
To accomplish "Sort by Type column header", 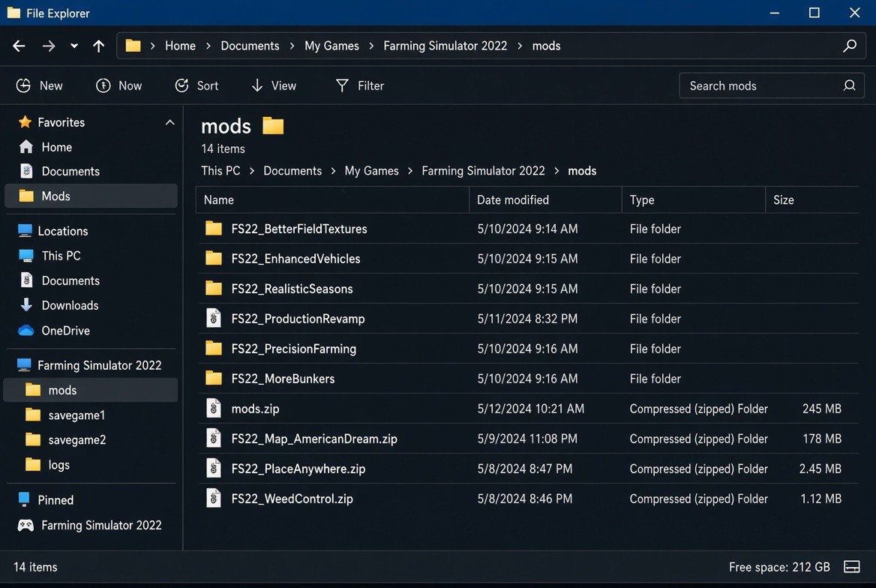I will pyautogui.click(x=693, y=199).
